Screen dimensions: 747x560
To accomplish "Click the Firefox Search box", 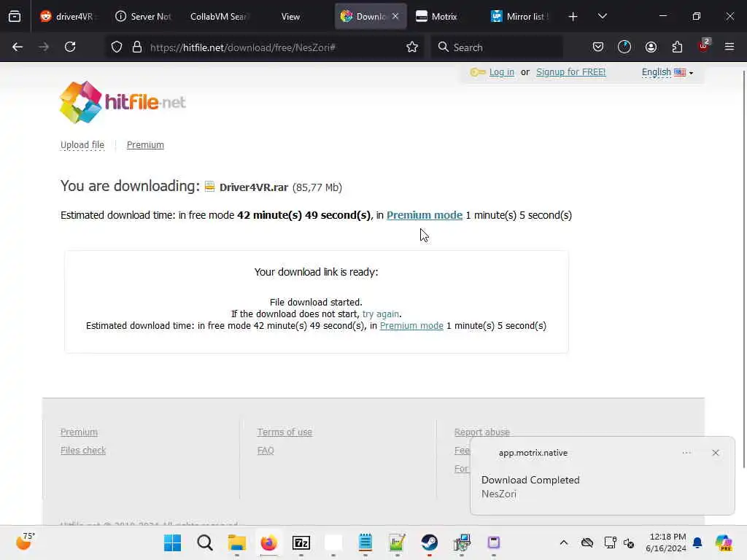I will point(497,47).
